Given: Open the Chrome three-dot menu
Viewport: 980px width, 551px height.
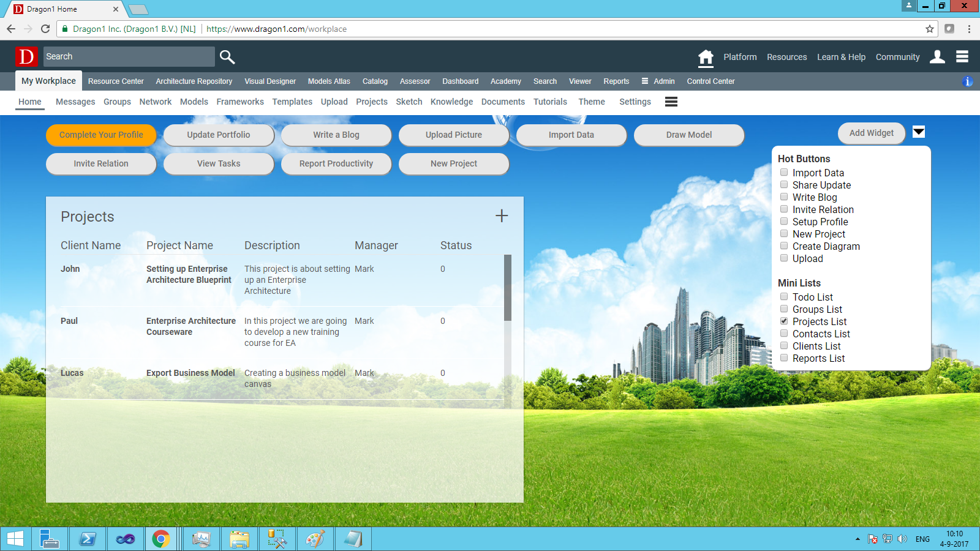Looking at the screenshot, I should [x=969, y=29].
